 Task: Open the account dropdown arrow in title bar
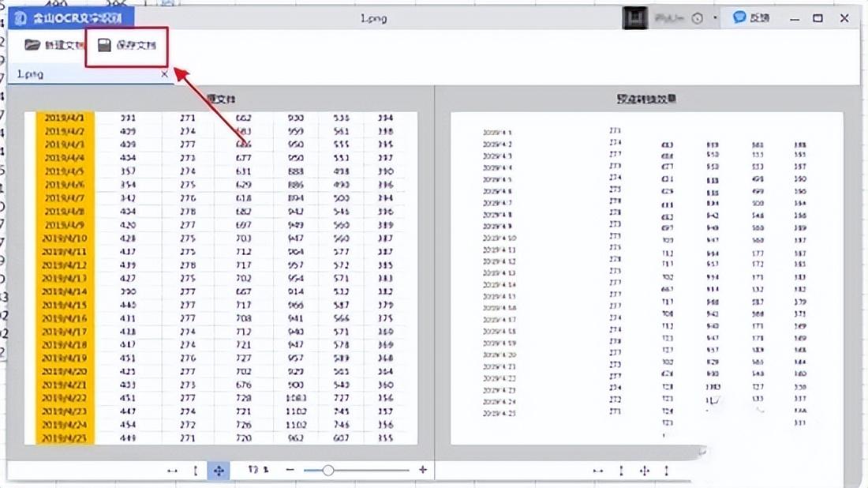715,18
